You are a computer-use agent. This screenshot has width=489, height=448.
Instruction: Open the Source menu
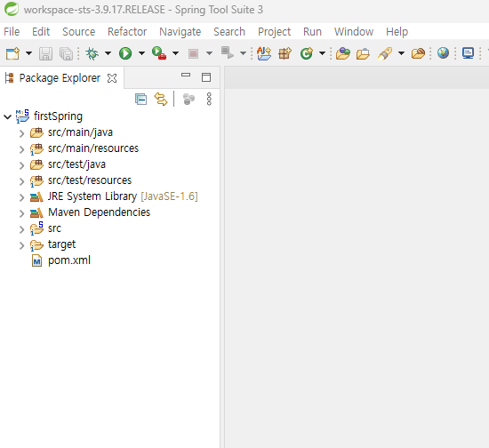pos(78,31)
